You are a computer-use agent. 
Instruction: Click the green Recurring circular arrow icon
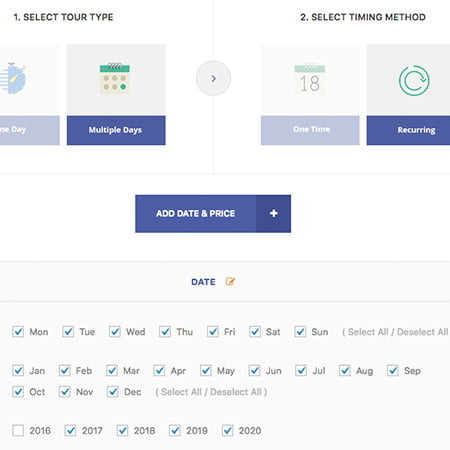tap(414, 81)
